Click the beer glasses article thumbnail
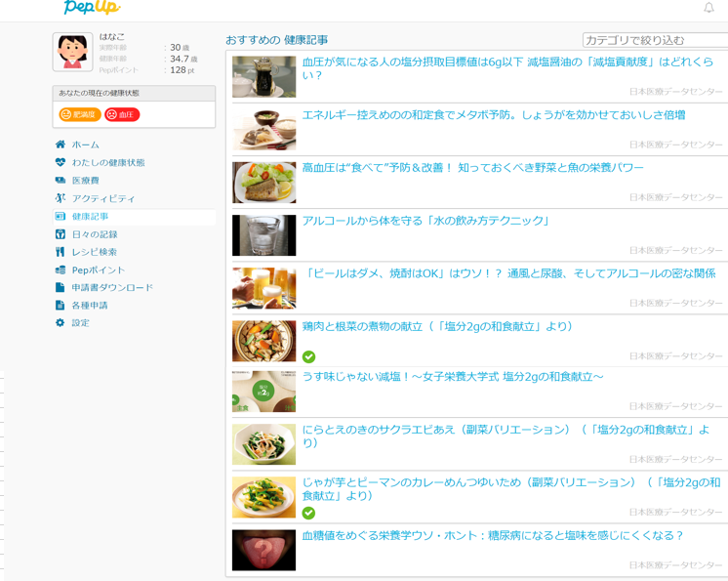Screen dimensions: 728x581 click(x=263, y=288)
